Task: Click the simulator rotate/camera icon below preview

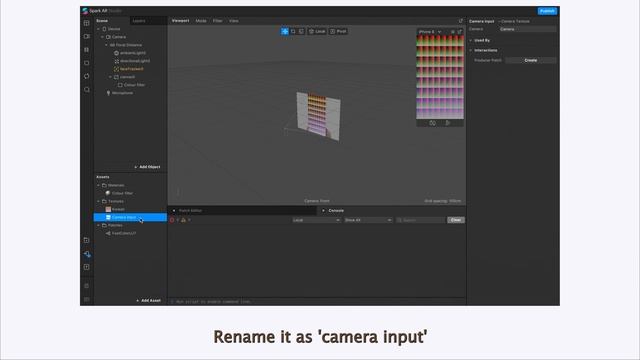Action: pyautogui.click(x=432, y=123)
